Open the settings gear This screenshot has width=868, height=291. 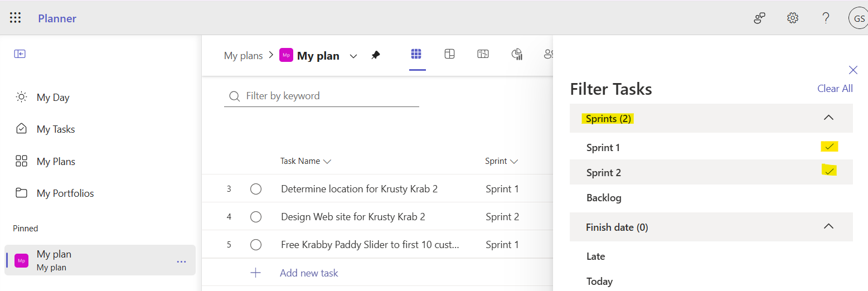coord(792,18)
